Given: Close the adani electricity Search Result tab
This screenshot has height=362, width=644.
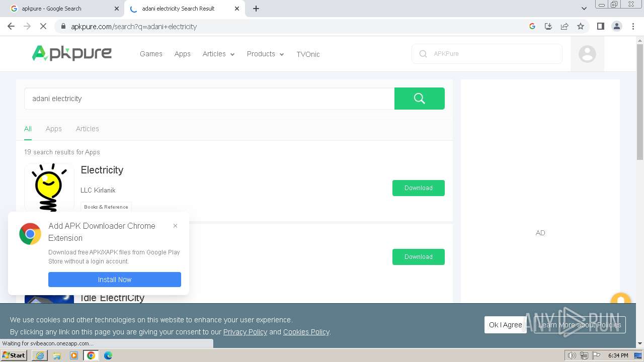Looking at the screenshot, I should [237, 9].
